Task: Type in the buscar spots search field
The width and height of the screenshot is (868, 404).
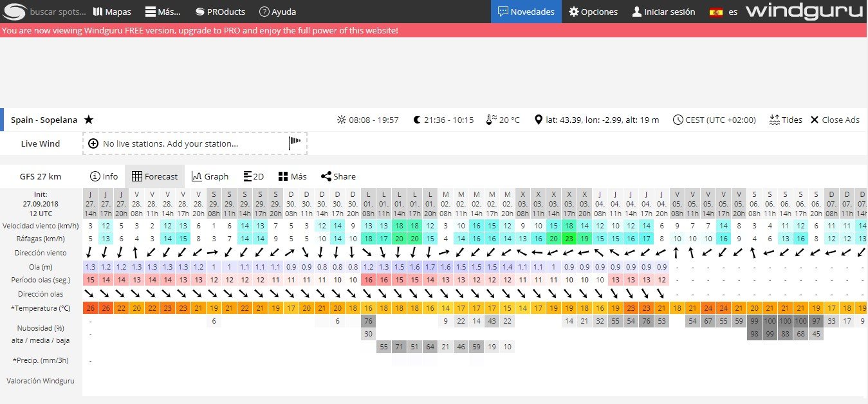Action: pyautogui.click(x=58, y=12)
